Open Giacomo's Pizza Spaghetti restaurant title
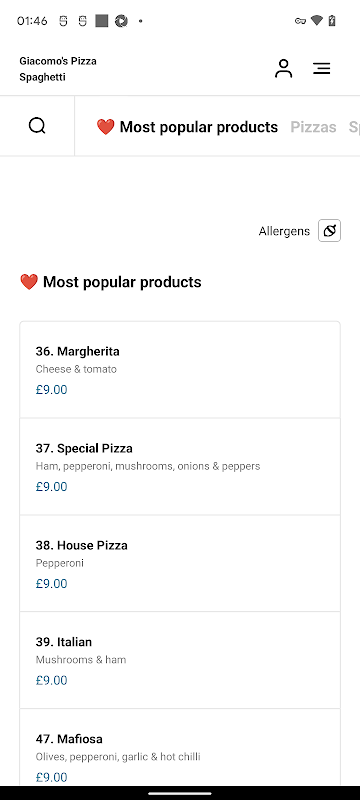360x800 pixels. (58, 69)
